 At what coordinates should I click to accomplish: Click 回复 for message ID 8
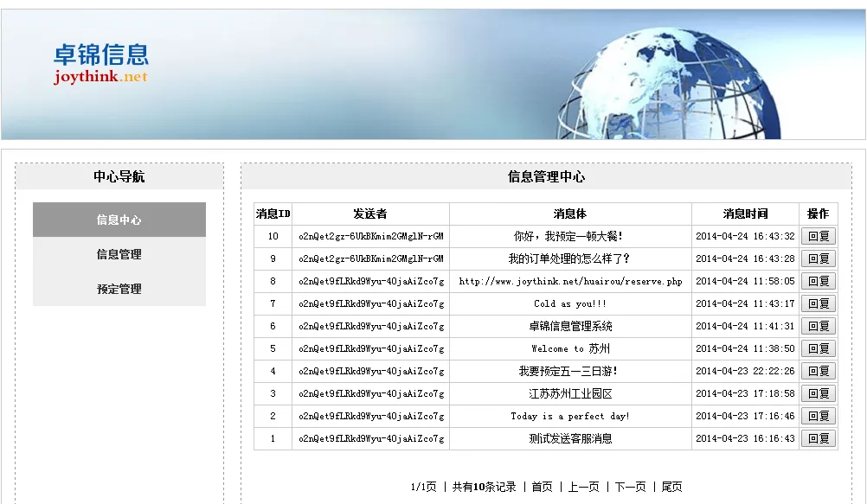819,281
